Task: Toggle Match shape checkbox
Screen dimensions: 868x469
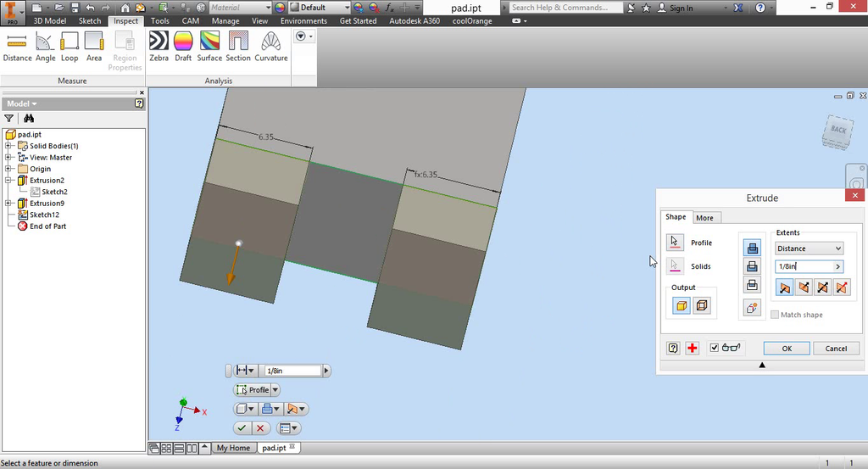Action: [775, 315]
